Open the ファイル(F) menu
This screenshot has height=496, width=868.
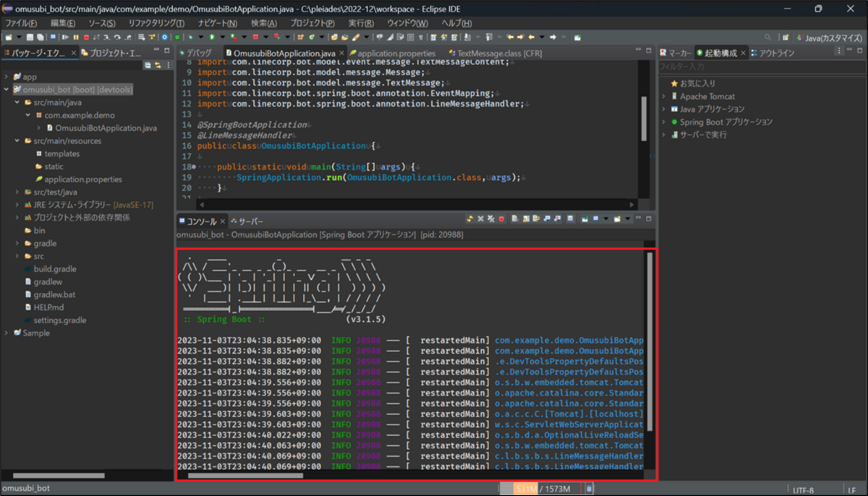[x=21, y=23]
